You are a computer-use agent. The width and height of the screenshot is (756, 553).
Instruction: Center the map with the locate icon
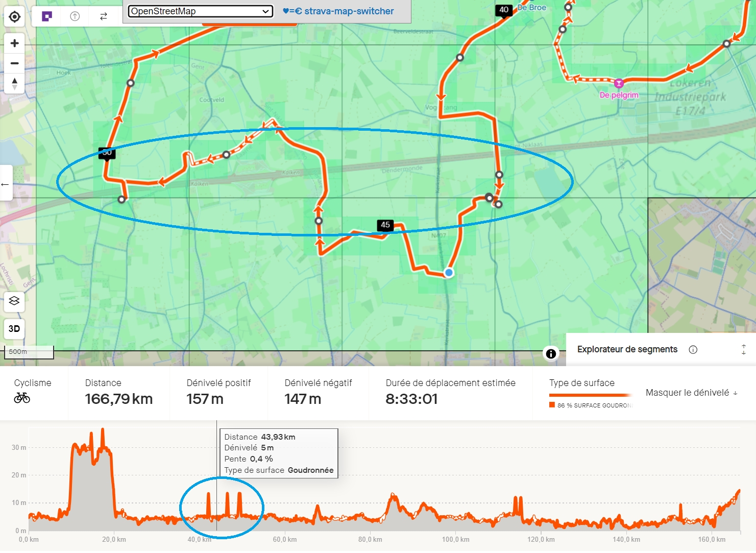pyautogui.click(x=15, y=17)
